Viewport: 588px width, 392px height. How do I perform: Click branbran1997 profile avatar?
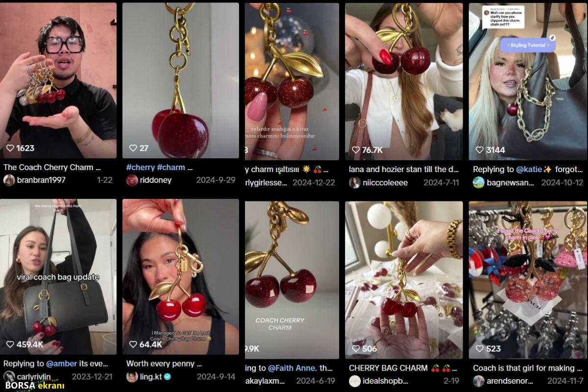[9, 180]
